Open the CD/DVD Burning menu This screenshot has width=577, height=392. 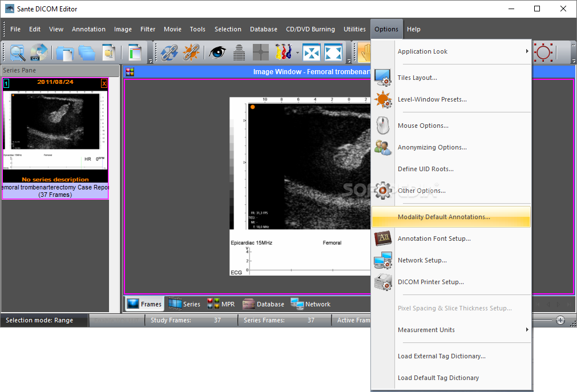click(x=310, y=29)
